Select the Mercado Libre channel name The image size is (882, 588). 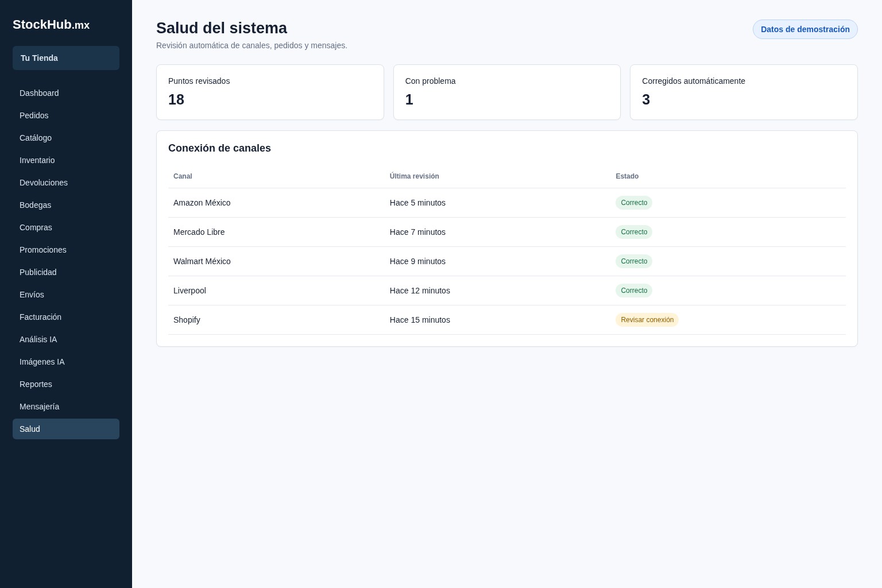pyautogui.click(x=199, y=232)
